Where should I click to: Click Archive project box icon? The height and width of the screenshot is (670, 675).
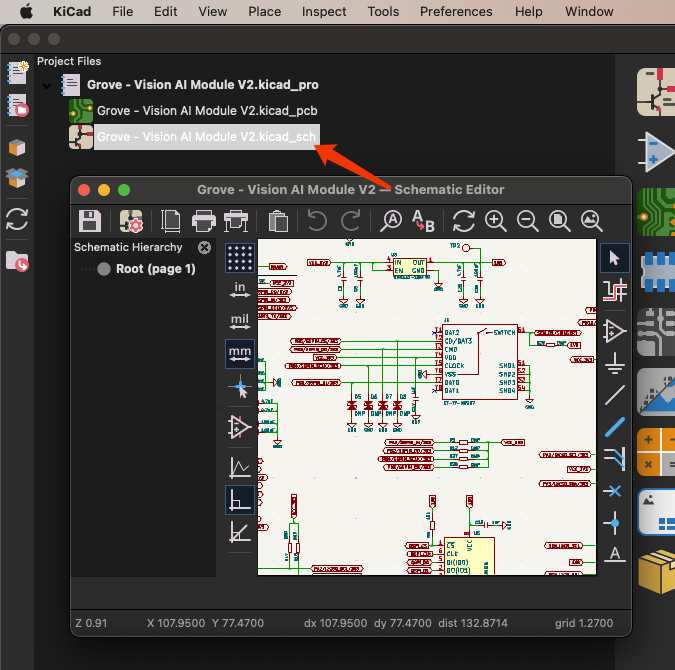click(x=17, y=147)
